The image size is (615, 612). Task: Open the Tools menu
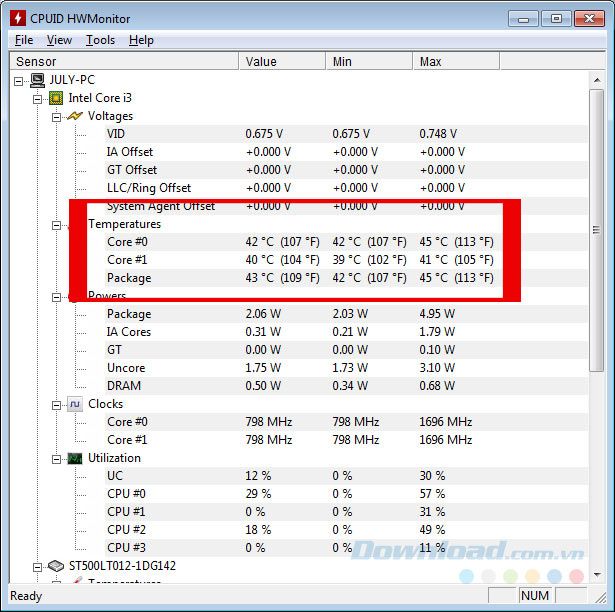(x=100, y=40)
